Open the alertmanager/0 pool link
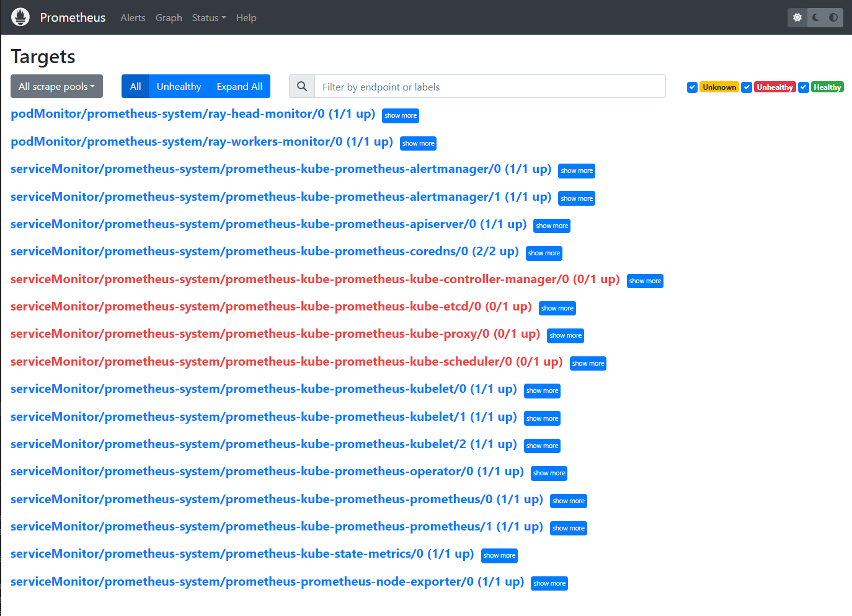Screen dimensions: 852x616 click(281, 169)
